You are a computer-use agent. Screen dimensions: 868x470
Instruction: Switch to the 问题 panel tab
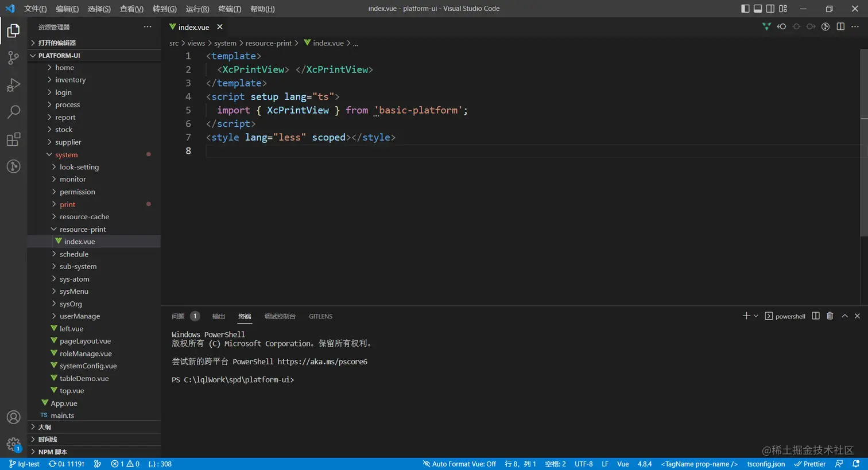point(178,316)
